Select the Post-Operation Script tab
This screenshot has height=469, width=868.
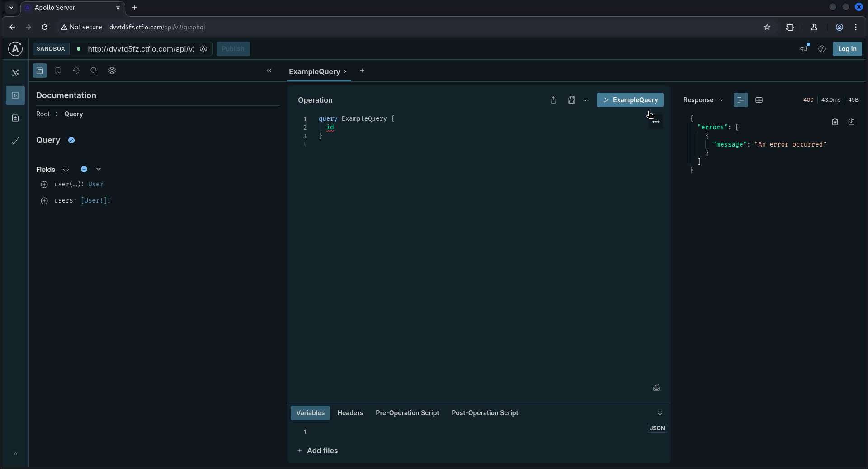click(485, 413)
